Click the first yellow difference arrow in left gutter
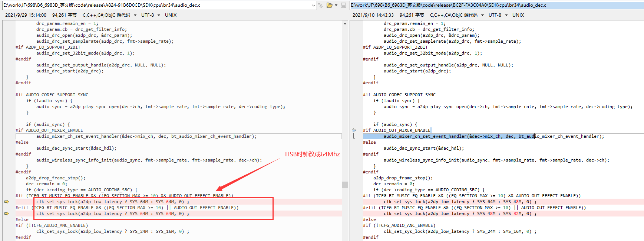 [7, 202]
